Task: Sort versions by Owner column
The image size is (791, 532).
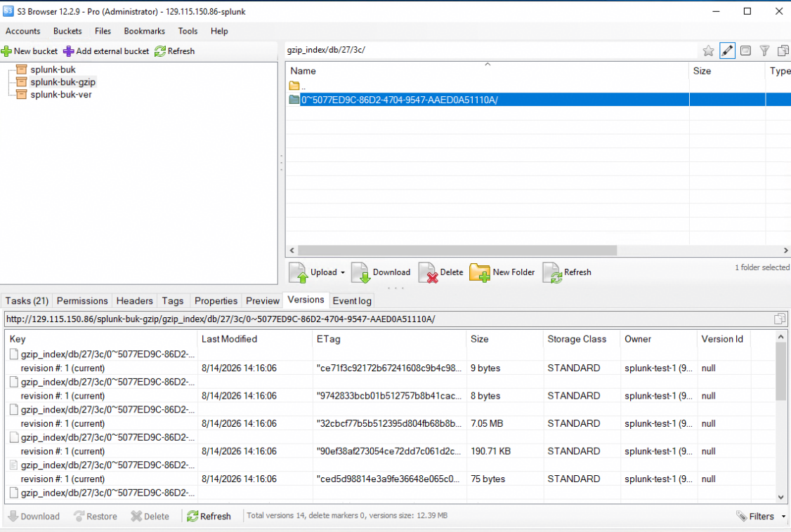Action: point(658,339)
